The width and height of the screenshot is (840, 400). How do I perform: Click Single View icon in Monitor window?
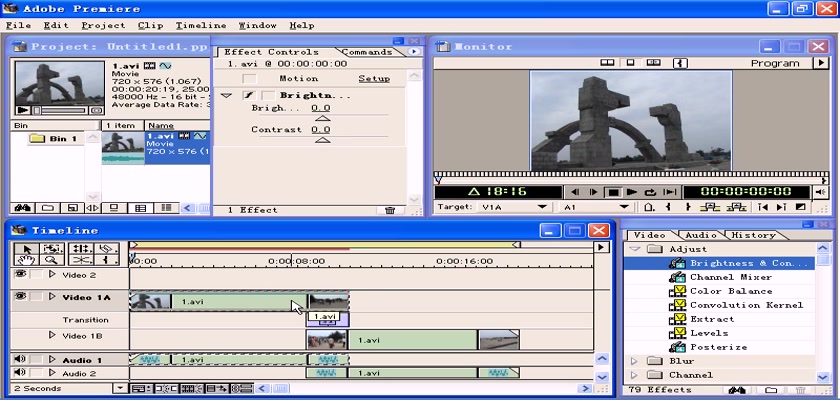[x=631, y=63]
